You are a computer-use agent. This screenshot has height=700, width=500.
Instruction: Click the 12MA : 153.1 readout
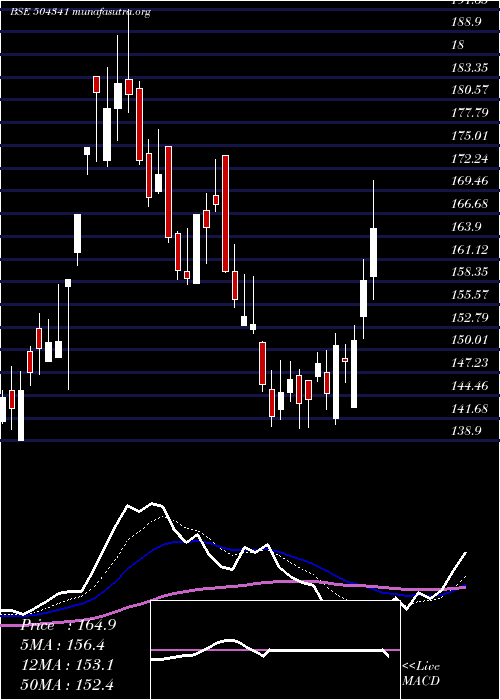[x=68, y=665]
